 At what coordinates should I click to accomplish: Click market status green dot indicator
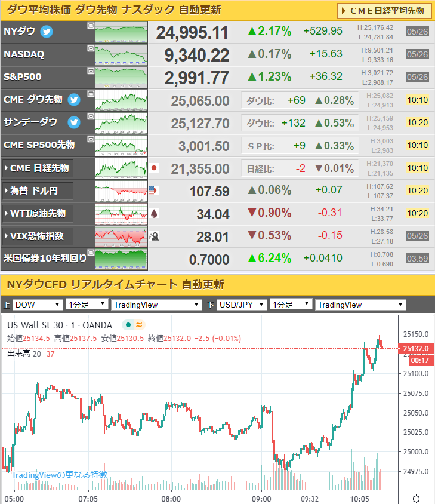[128, 325]
